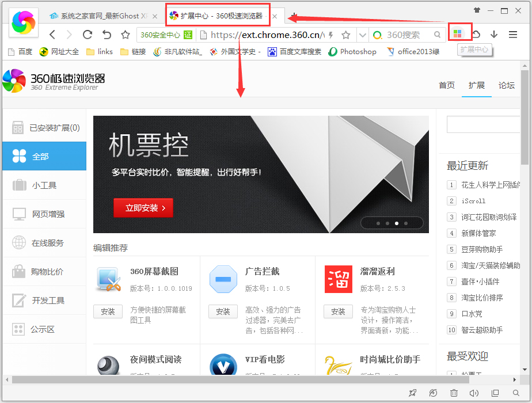
Task: Install the 广告拦截 extension
Action: [223, 311]
